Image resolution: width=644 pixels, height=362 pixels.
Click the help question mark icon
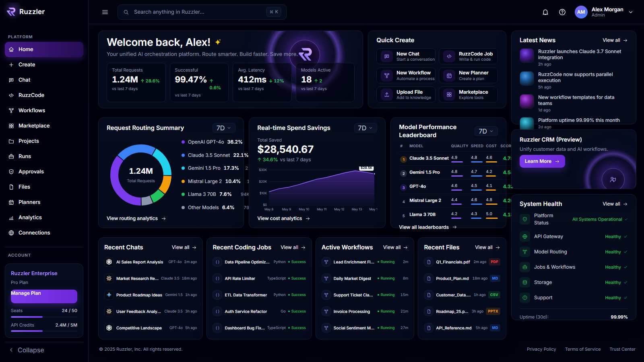(562, 12)
